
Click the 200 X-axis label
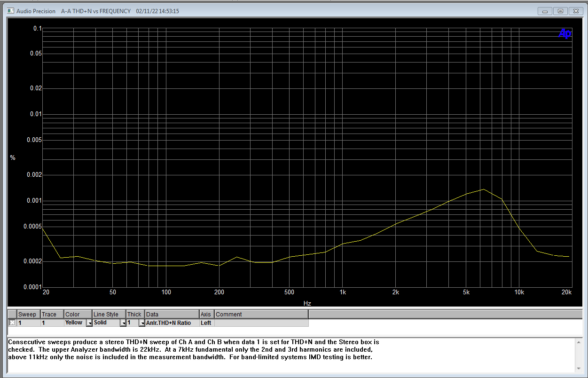tap(219, 292)
